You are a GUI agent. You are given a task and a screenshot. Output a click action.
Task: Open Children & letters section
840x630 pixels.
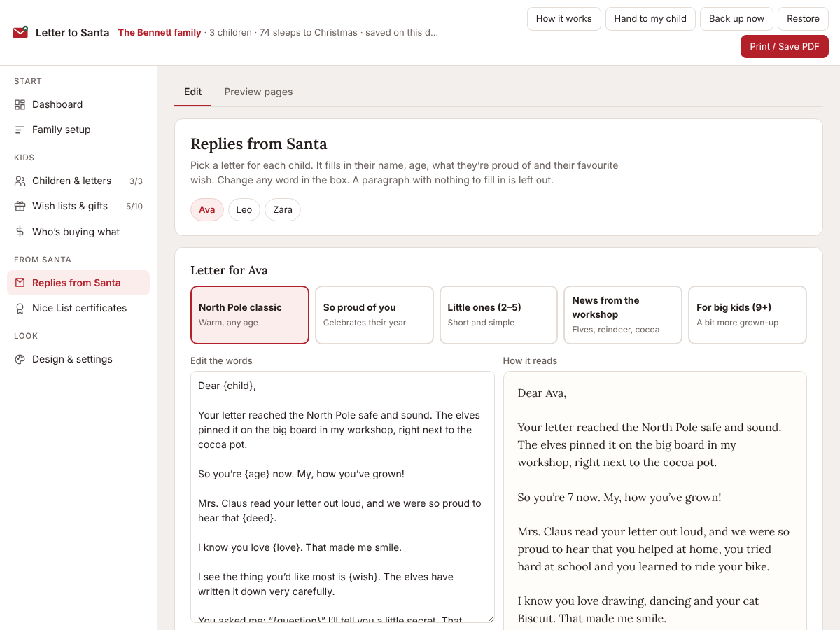[x=78, y=181]
